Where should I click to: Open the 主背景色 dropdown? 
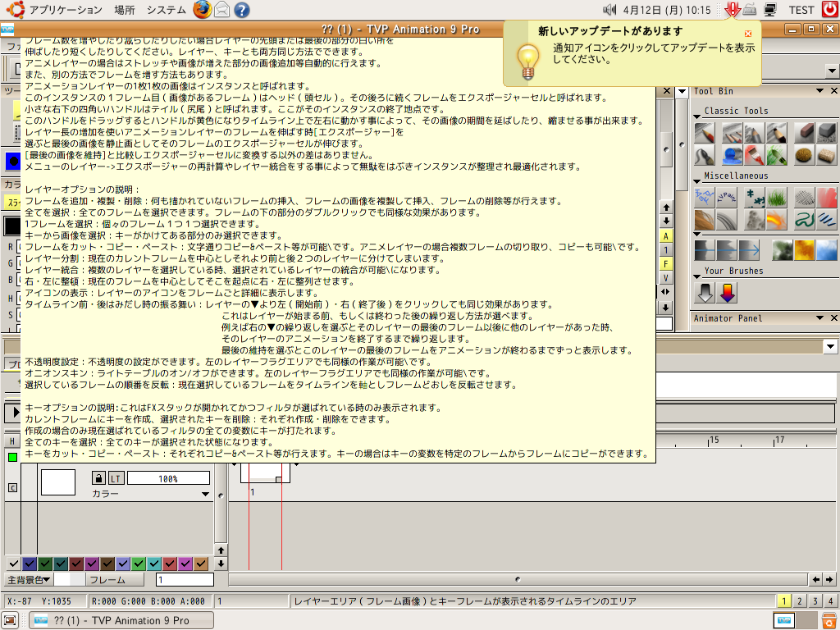tap(30, 580)
